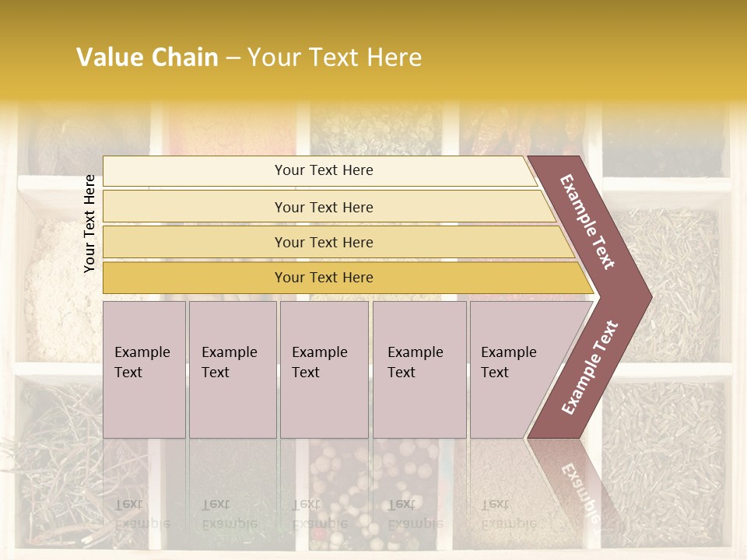Click the gold header banner

click(x=373, y=50)
